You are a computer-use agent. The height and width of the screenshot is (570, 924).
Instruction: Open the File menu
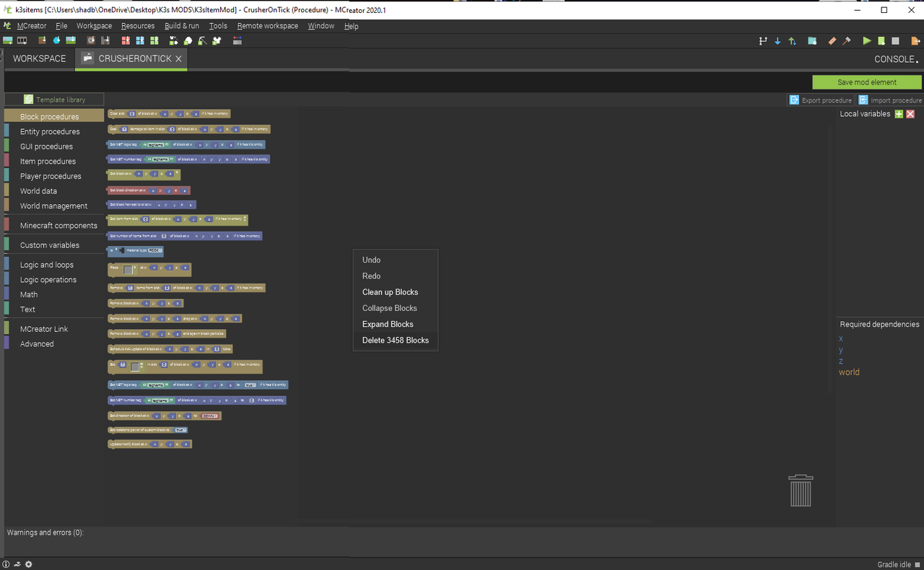click(61, 26)
